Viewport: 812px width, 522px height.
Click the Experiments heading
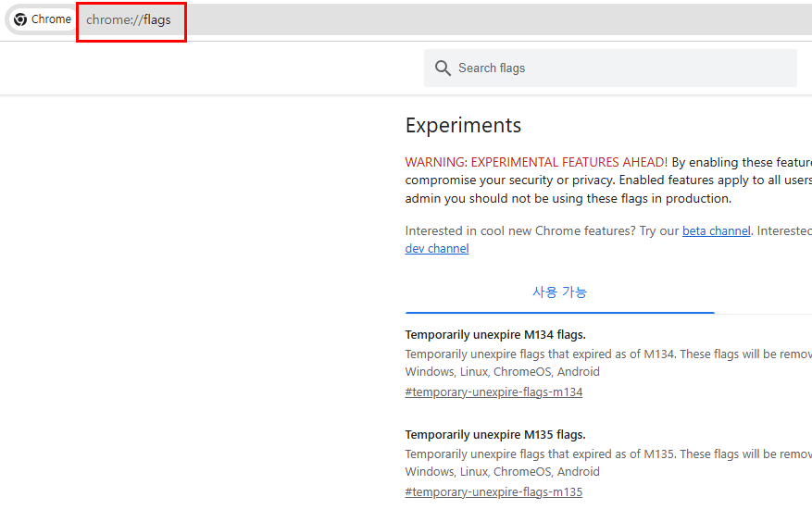pyautogui.click(x=463, y=125)
